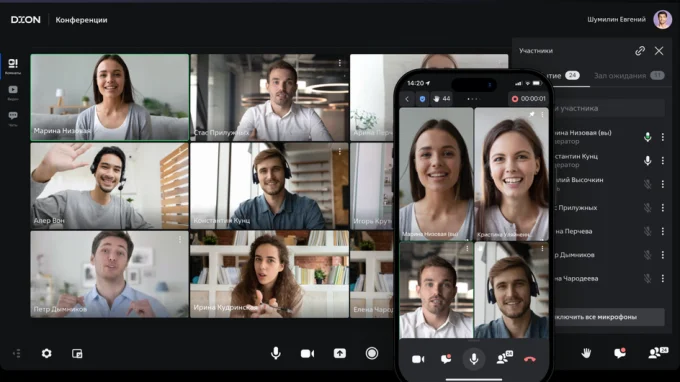Toggle the desktop microphone button
680x382 pixels.
(x=275, y=353)
